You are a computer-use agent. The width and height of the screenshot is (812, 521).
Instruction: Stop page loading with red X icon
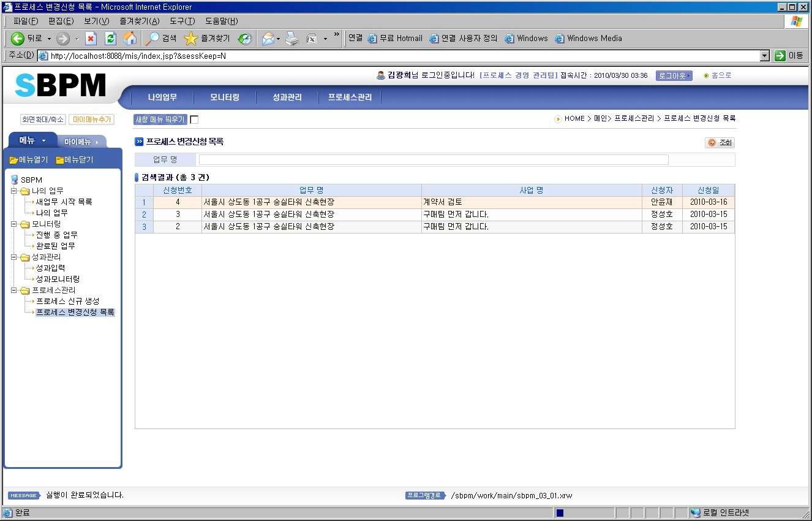coord(91,39)
